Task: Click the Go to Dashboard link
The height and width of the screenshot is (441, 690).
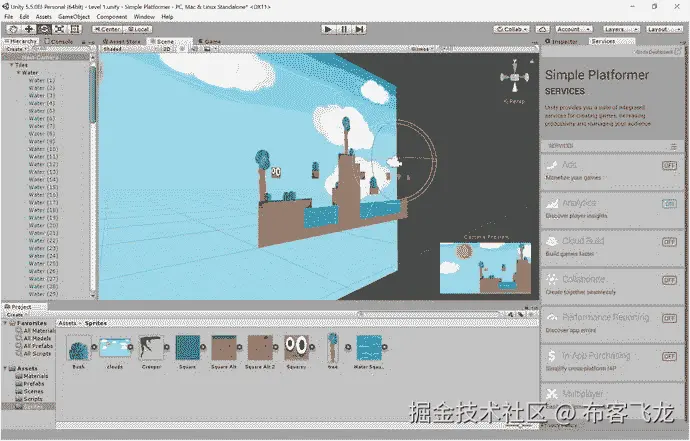Action: click(658, 52)
